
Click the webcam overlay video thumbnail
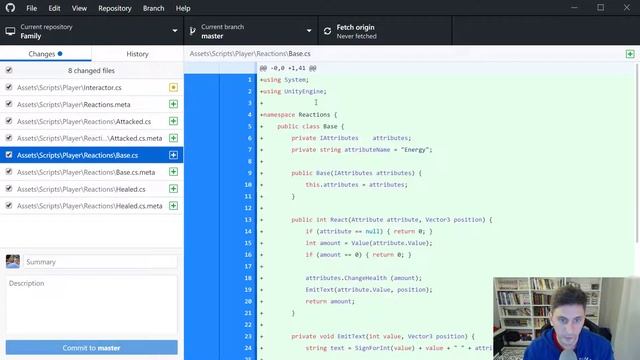click(566, 318)
